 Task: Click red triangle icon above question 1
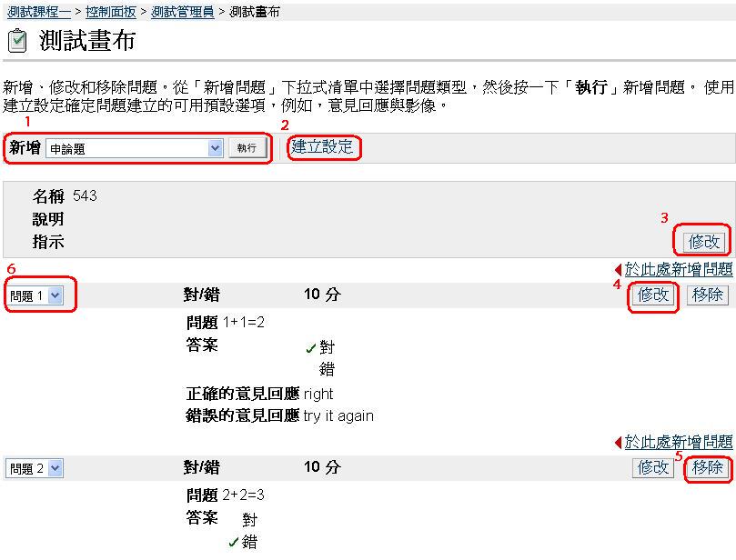coord(619,270)
